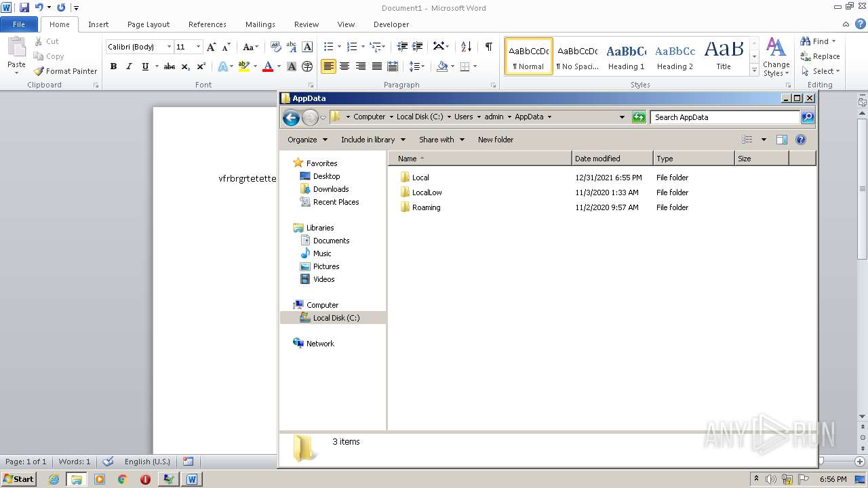This screenshot has height=488, width=868.
Task: Open the Font size dropdown
Action: (198, 47)
